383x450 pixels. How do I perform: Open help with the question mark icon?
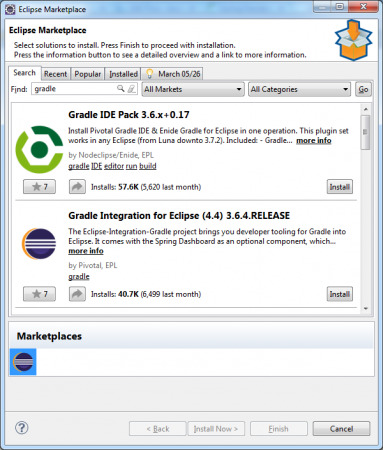(x=22, y=428)
